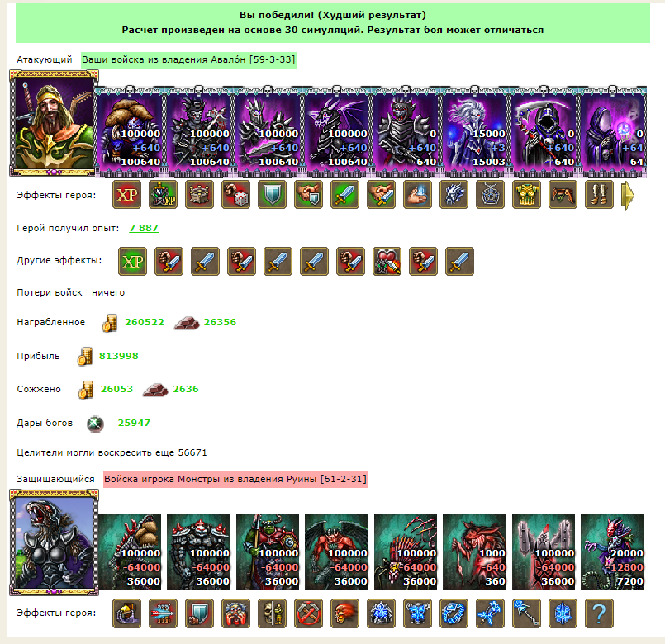Select the ghost lady unit card with 15000

(475, 131)
